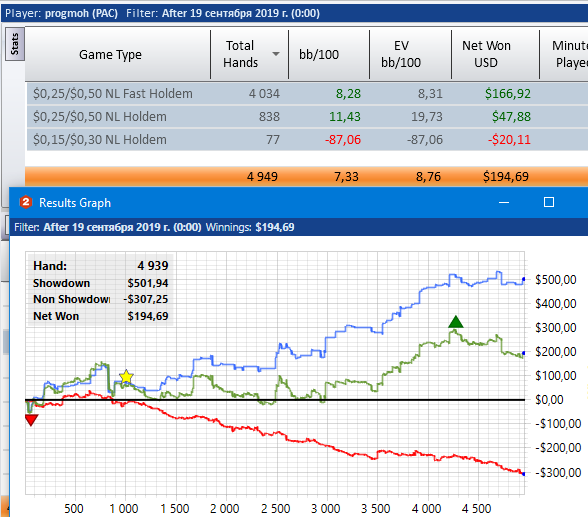The width and height of the screenshot is (588, 517).
Task: Click the 4 949 total hands summary
Action: tap(262, 177)
